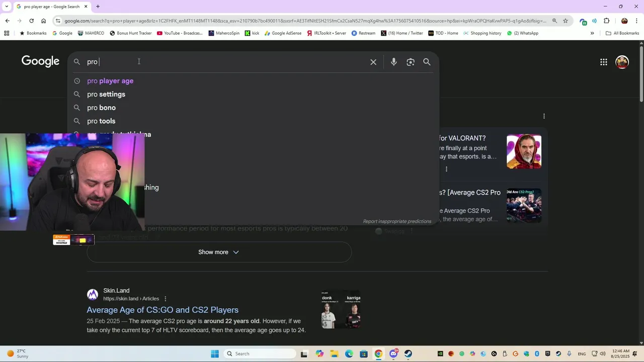The height and width of the screenshot is (362, 644).
Task: Open the (2) WhatsApp bookmark
Action: [522, 33]
